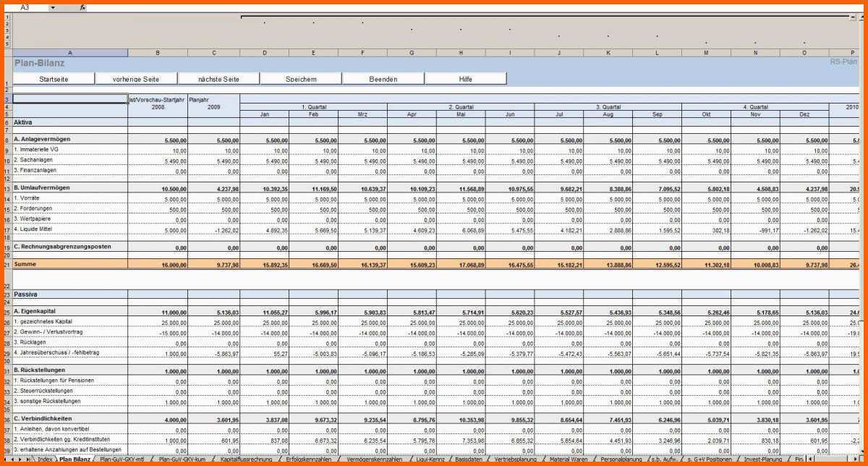Select column B header

tap(158, 53)
